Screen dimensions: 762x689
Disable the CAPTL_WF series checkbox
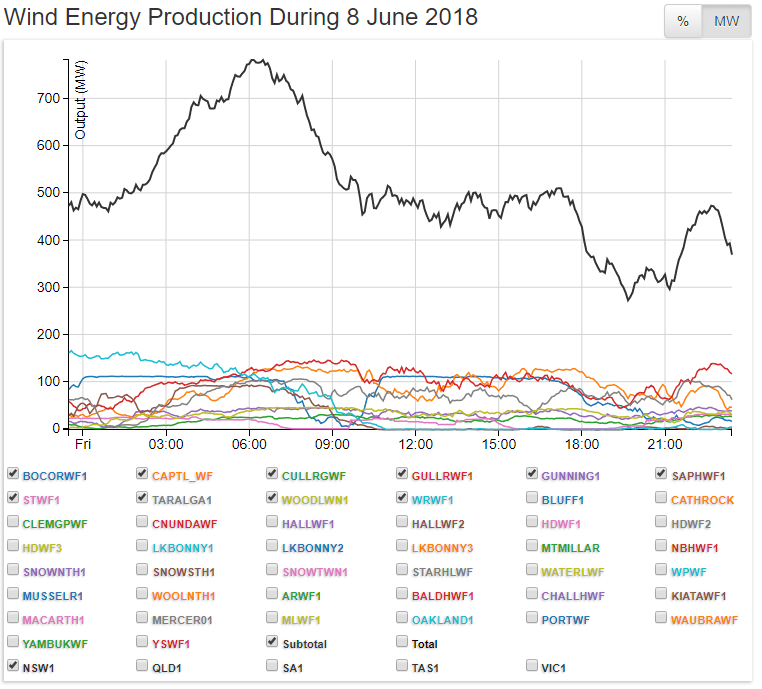click(143, 473)
